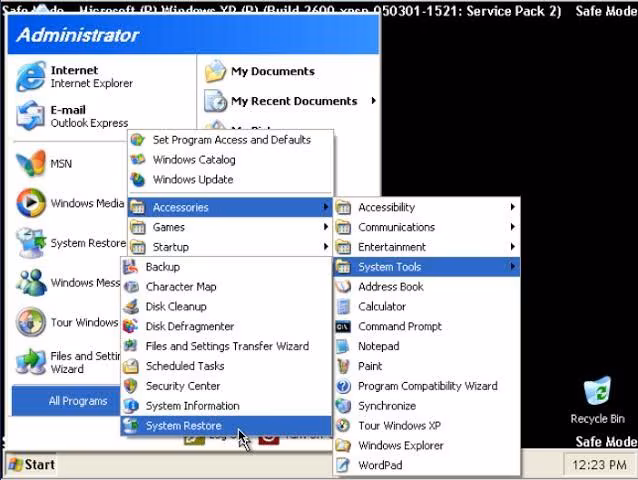This screenshot has height=480, width=638.
Task: Expand the System Tools submenu arrow
Action: pyautogui.click(x=513, y=266)
